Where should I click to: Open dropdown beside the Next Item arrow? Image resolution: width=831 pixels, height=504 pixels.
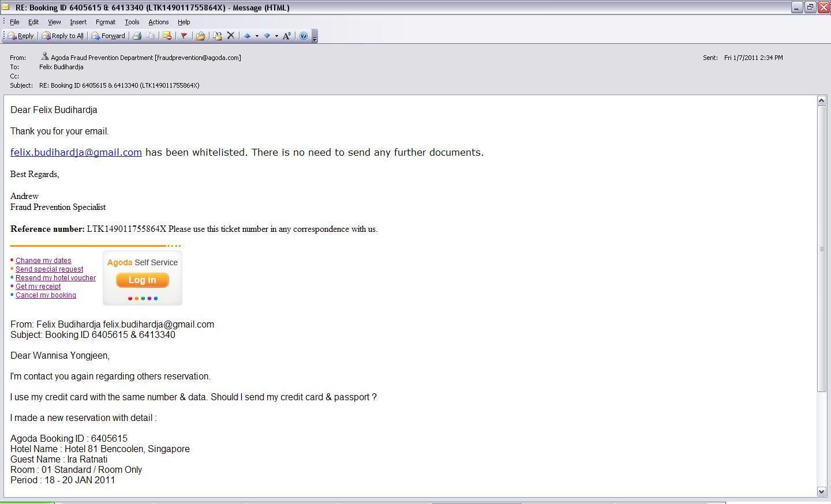pos(276,36)
